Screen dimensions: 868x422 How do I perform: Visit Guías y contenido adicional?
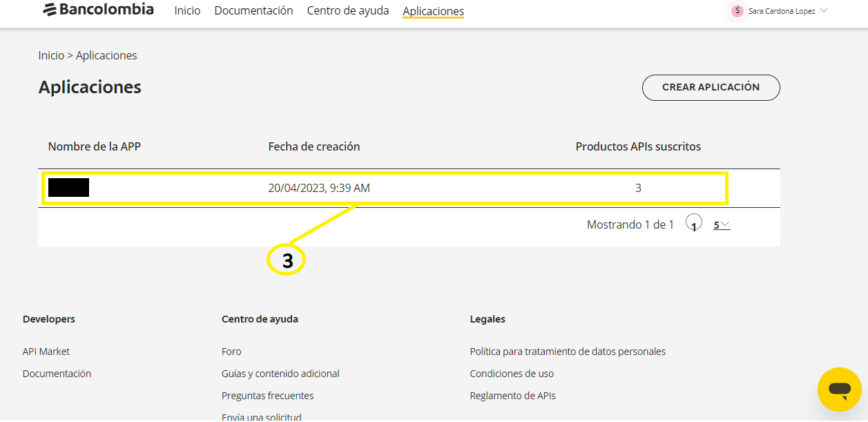[280, 373]
